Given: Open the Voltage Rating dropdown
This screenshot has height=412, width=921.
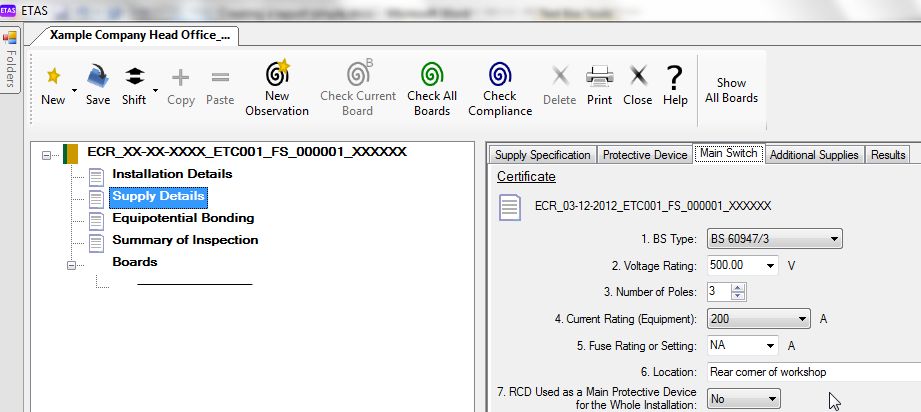Looking at the screenshot, I should (770, 266).
